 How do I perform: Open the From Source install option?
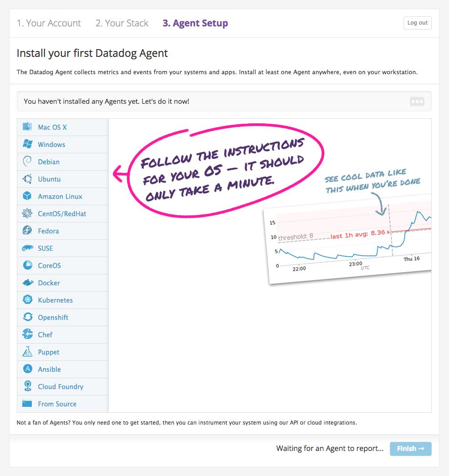coord(57,404)
